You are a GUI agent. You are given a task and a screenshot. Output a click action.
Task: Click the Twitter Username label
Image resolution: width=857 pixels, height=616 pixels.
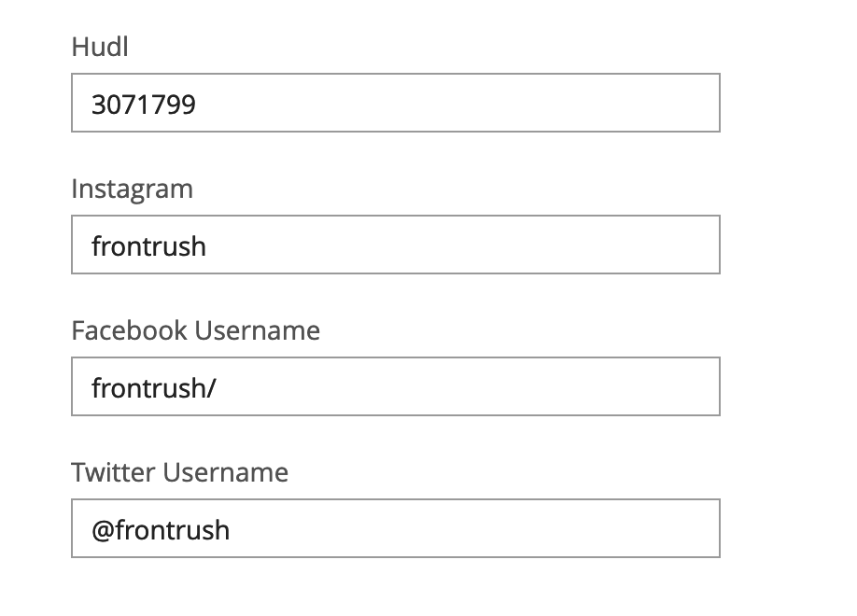180,471
